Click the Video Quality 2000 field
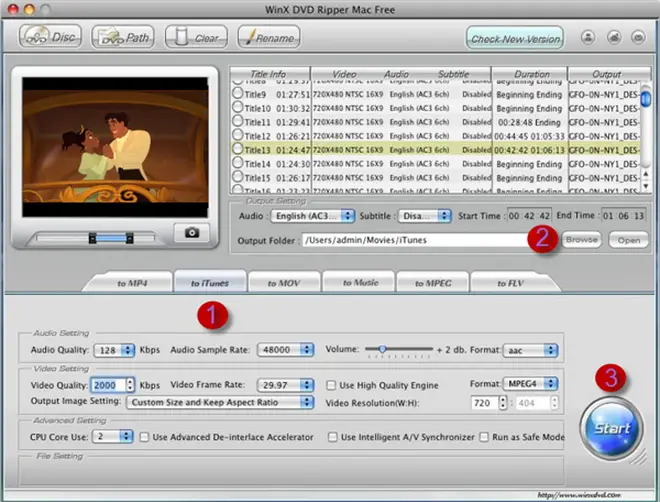 (108, 385)
